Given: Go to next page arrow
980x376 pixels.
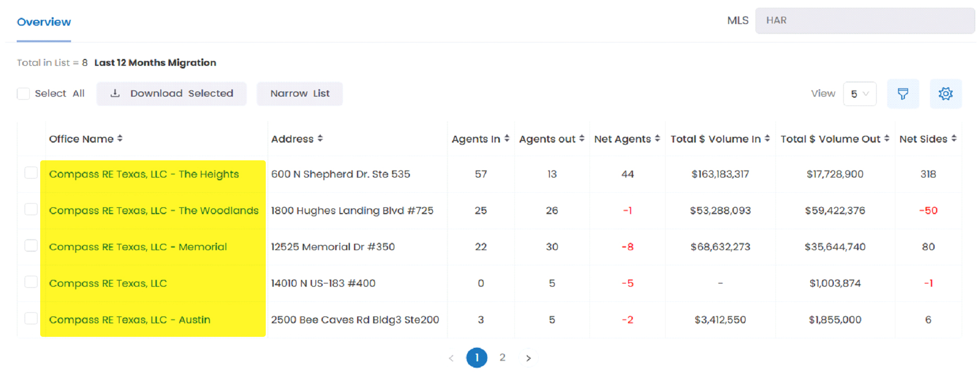Looking at the screenshot, I should click(528, 358).
